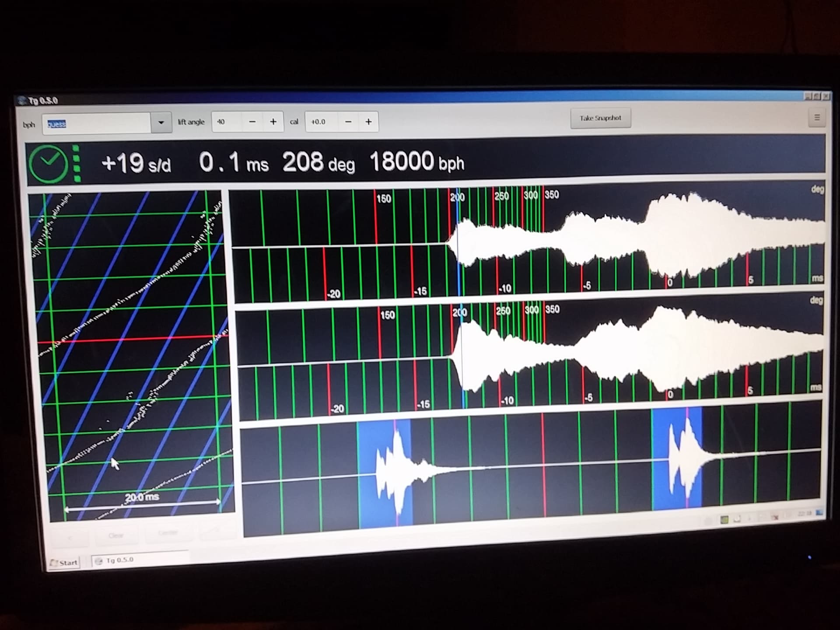Decrease cal value with the minus button
This screenshot has width=840, height=630.
tap(348, 122)
